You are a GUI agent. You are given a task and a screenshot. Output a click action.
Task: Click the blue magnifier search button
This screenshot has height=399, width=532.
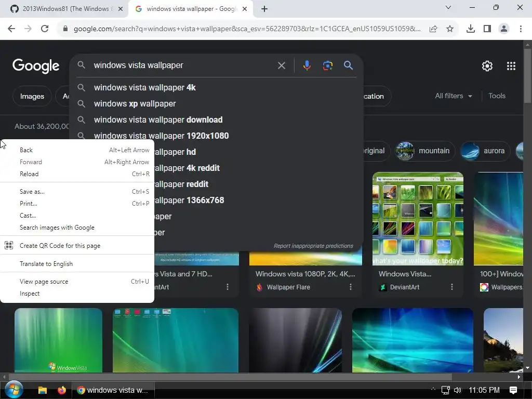[x=349, y=65]
